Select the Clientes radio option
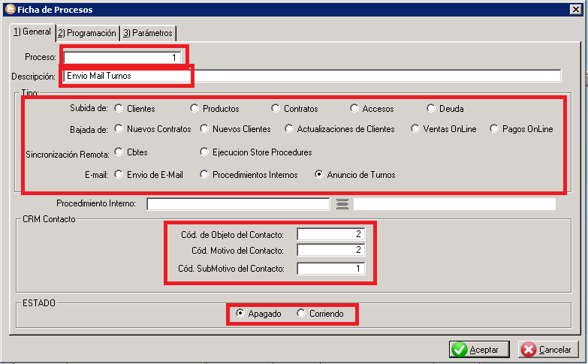The image size is (588, 364). coord(119,109)
